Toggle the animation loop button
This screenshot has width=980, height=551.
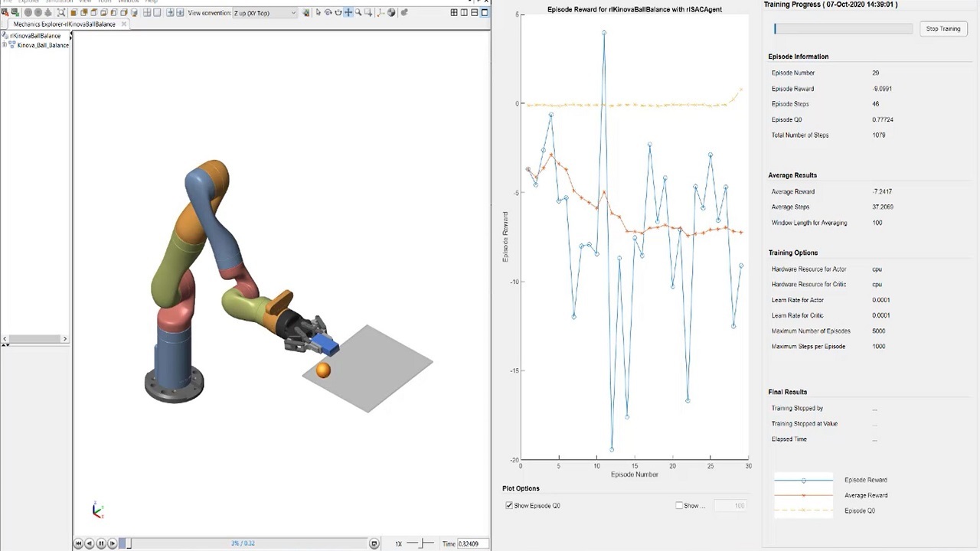point(374,543)
